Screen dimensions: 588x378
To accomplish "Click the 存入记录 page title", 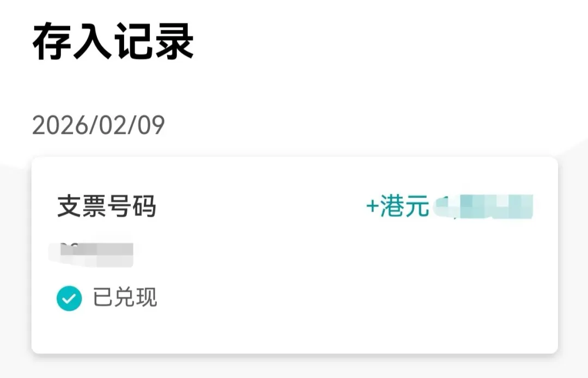I will coord(113,42).
